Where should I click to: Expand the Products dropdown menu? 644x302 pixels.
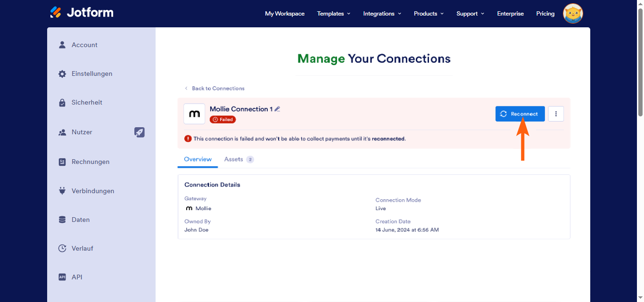pos(429,14)
